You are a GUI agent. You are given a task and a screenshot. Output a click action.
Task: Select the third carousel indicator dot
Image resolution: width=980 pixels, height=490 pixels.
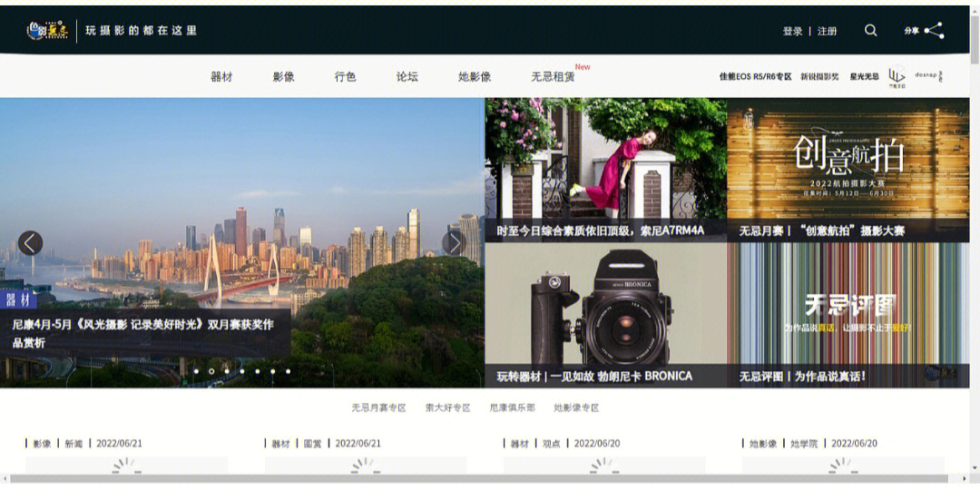click(x=227, y=371)
